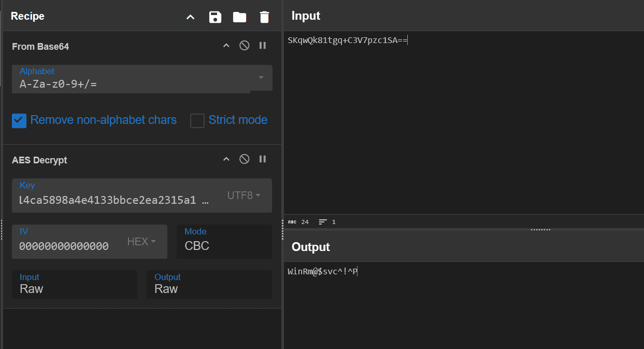Image resolution: width=644 pixels, height=349 pixels.
Task: Click the IV input field
Action: (x=65, y=246)
